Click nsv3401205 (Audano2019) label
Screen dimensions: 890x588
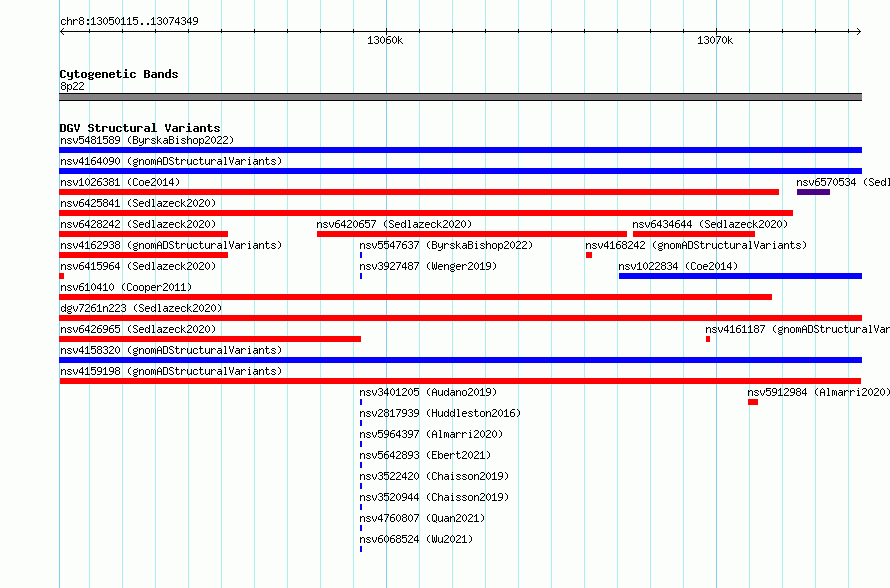[428, 392]
